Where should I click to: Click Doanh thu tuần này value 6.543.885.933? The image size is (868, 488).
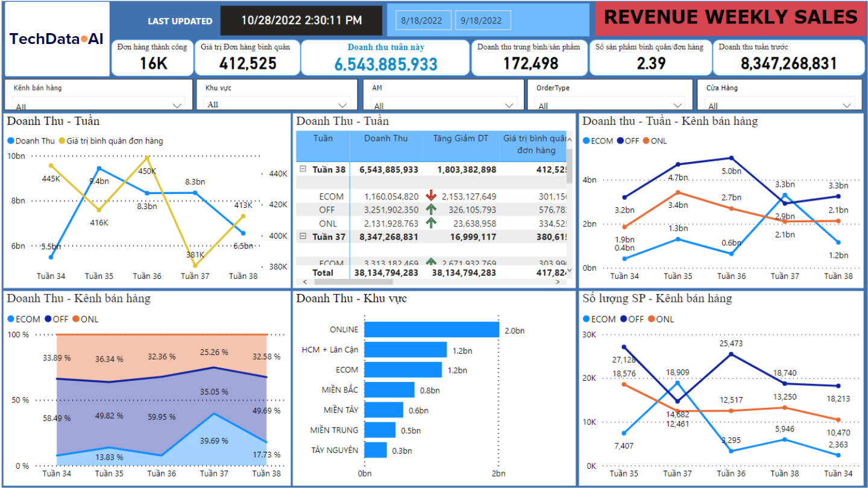[x=386, y=64]
